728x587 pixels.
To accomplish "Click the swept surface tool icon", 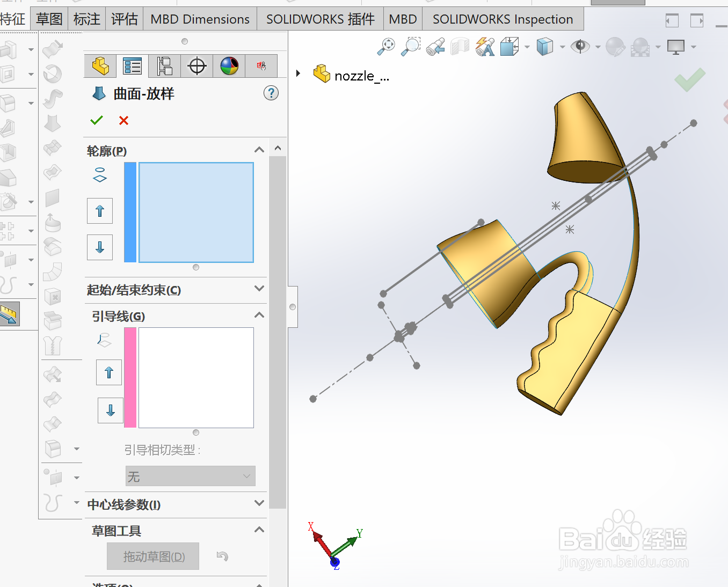I will 53,99.
